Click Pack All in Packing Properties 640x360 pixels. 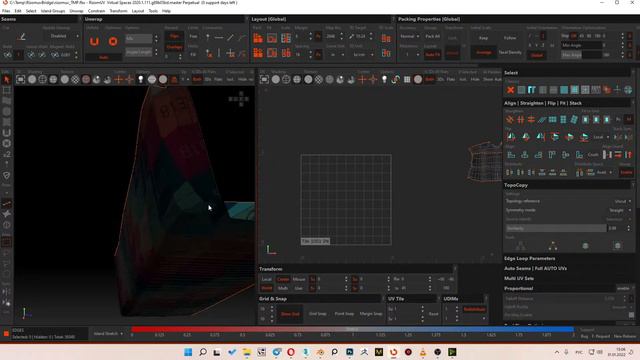(x=432, y=36)
